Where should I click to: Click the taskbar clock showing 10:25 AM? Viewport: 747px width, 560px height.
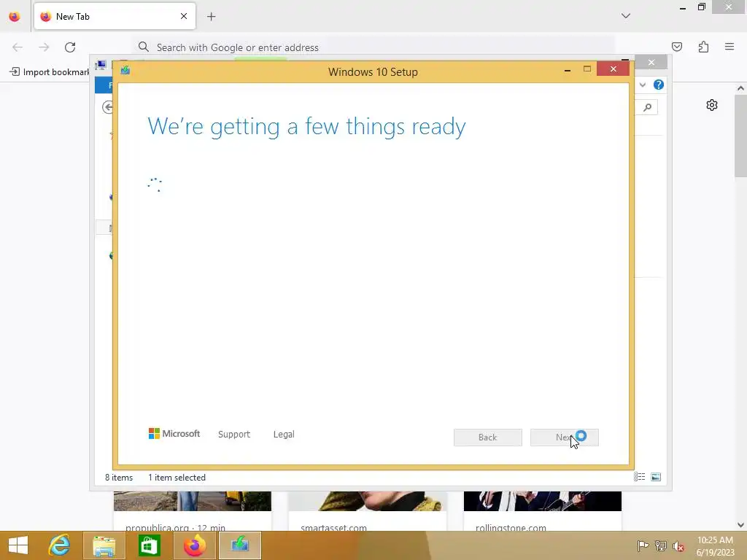[x=715, y=546]
